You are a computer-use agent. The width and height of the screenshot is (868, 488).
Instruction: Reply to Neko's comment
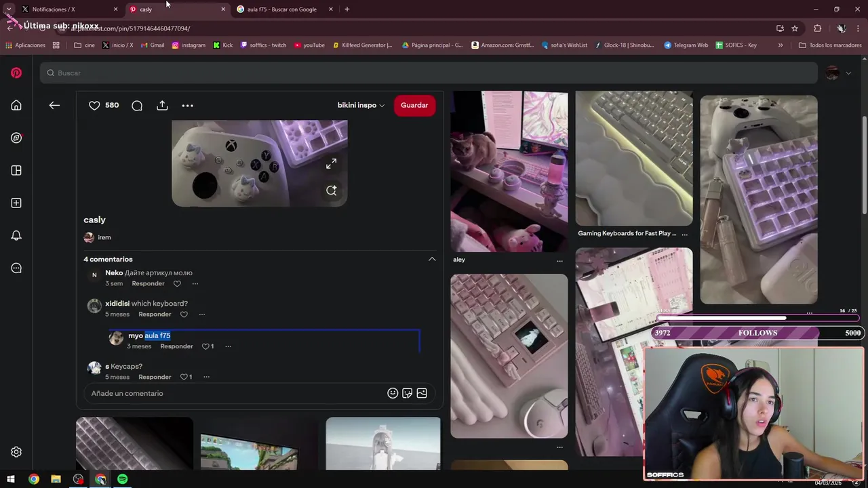point(148,283)
